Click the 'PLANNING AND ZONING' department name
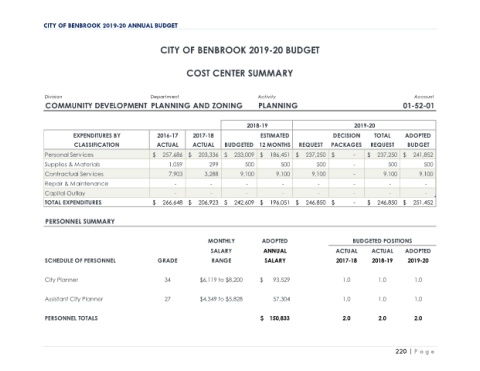The height and width of the screenshot is (371, 480). click(x=197, y=106)
